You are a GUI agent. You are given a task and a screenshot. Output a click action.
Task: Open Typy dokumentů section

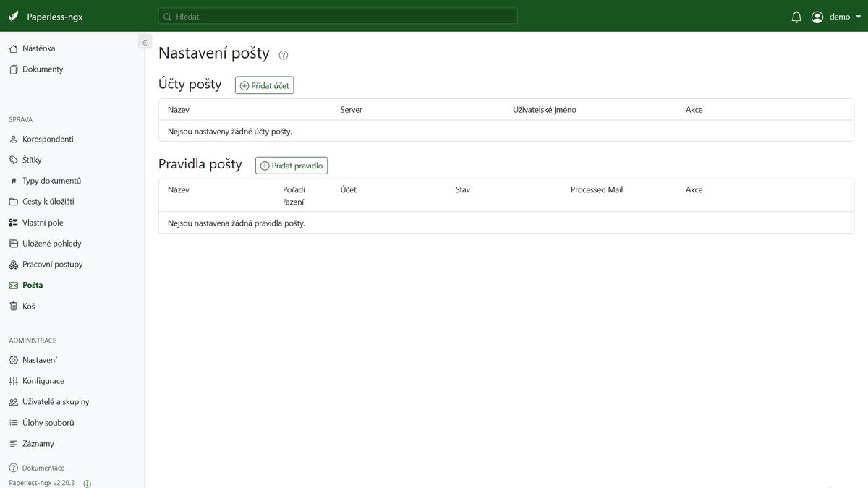pyautogui.click(x=51, y=181)
